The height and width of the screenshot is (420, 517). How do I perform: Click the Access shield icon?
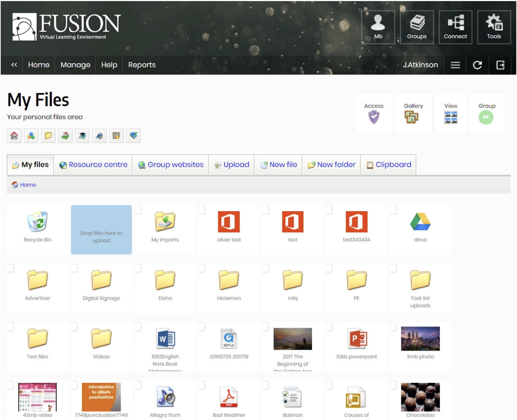pos(373,117)
